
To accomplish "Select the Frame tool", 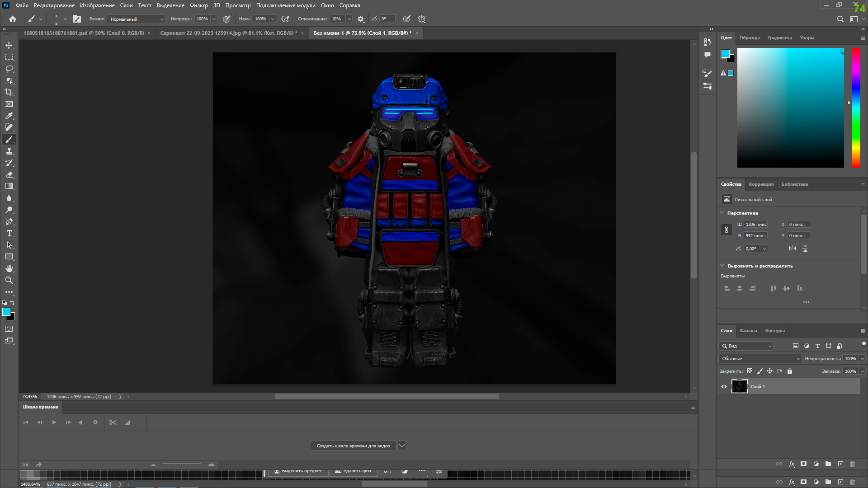I will (9, 104).
